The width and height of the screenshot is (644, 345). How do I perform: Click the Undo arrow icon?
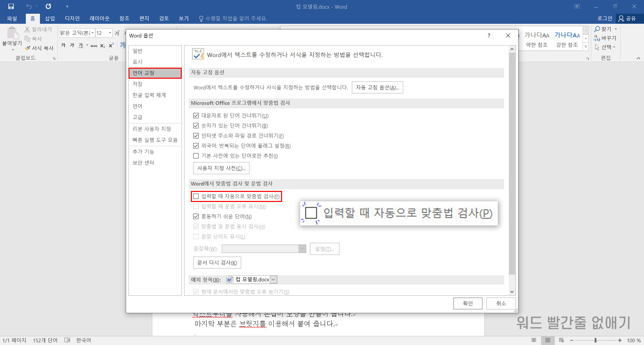(29, 6)
